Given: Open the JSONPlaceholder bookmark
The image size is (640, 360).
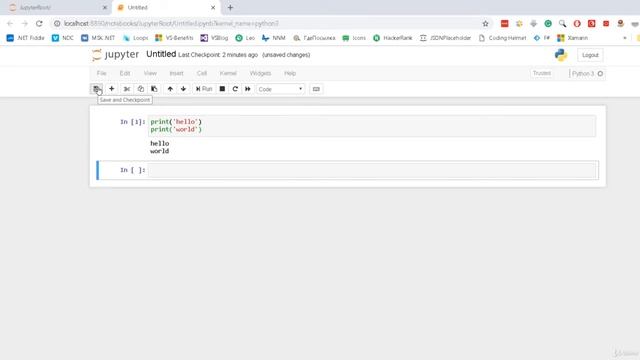Looking at the screenshot, I should pyautogui.click(x=445, y=38).
